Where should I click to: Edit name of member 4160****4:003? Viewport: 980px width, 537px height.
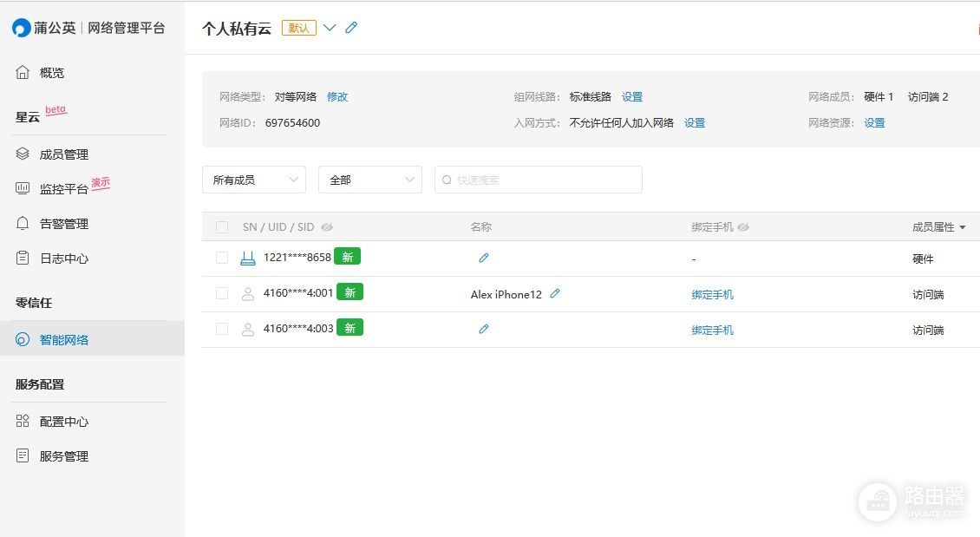(484, 329)
